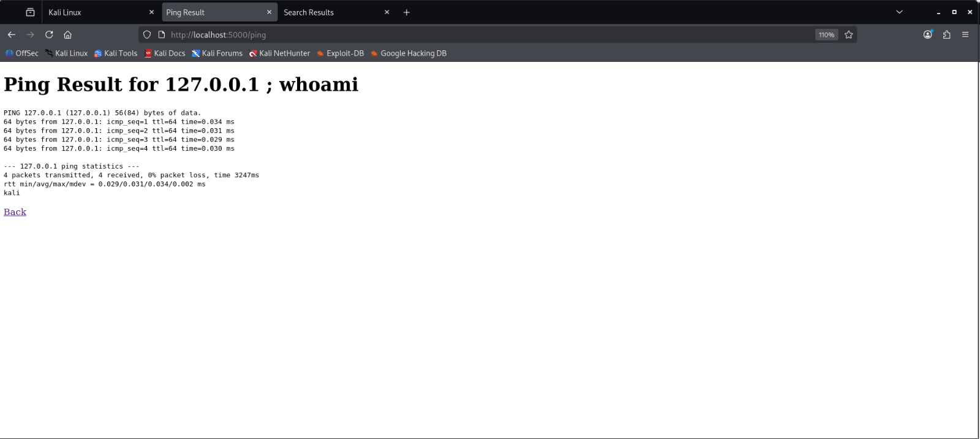The height and width of the screenshot is (439, 980).
Task: Click the 'icmp_seq=1' ping reply line
Action: point(119,121)
